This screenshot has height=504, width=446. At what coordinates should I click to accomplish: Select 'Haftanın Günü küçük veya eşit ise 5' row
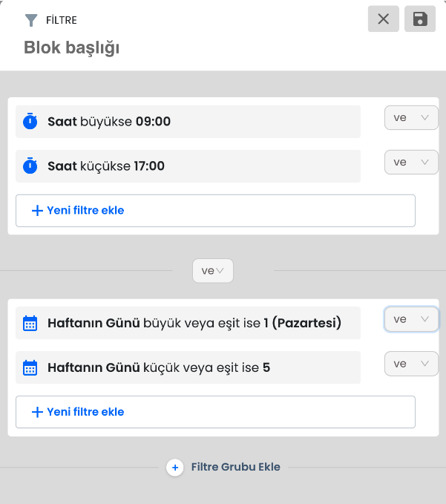(188, 367)
